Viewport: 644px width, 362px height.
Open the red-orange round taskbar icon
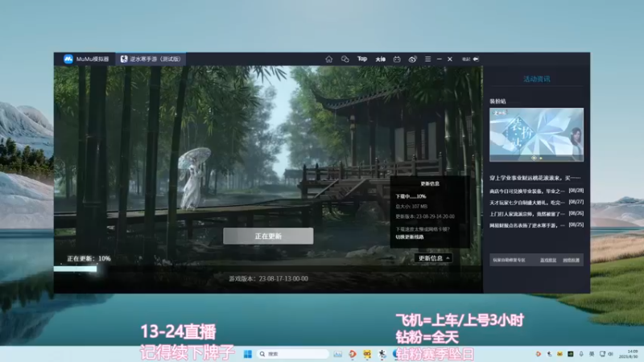tap(353, 354)
